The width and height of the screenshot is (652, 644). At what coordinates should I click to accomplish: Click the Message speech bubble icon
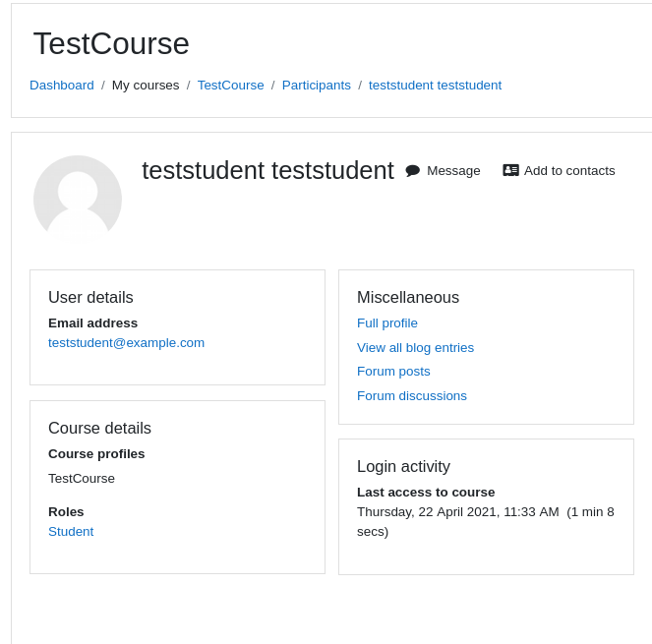[x=412, y=170]
